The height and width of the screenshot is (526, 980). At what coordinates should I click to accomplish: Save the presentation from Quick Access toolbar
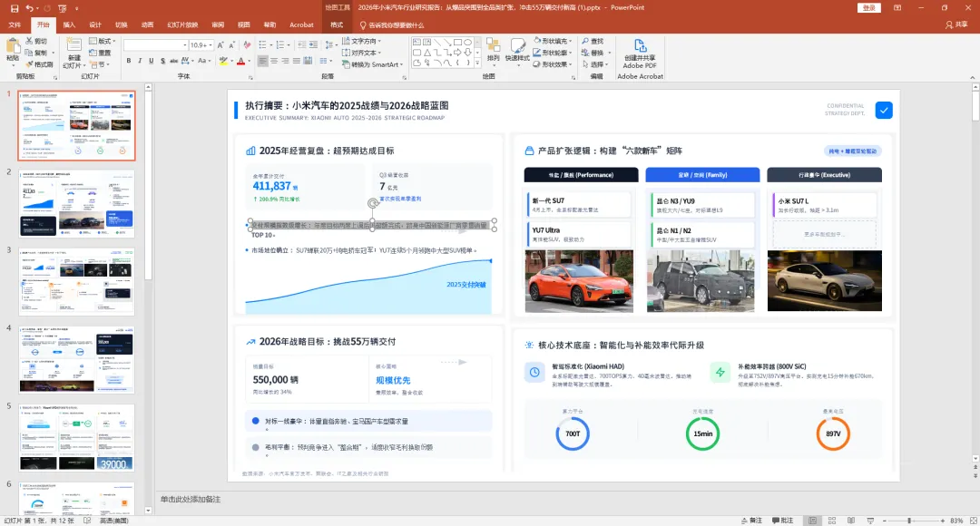[x=15, y=8]
